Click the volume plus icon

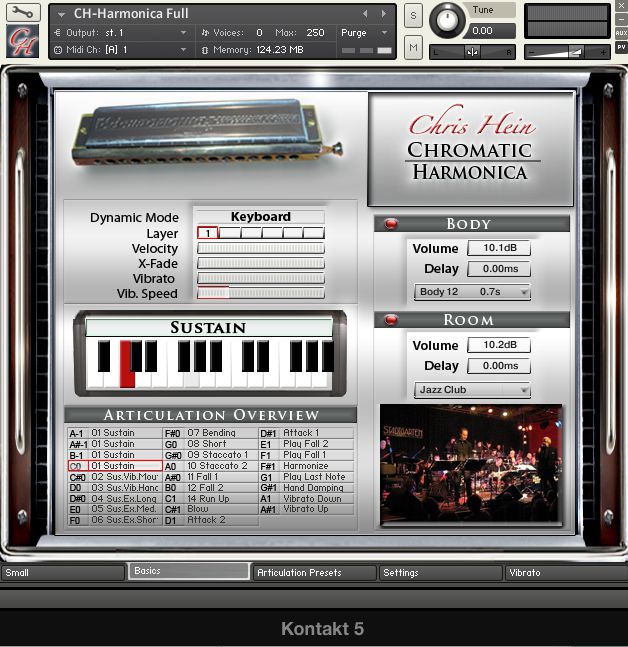603,52
